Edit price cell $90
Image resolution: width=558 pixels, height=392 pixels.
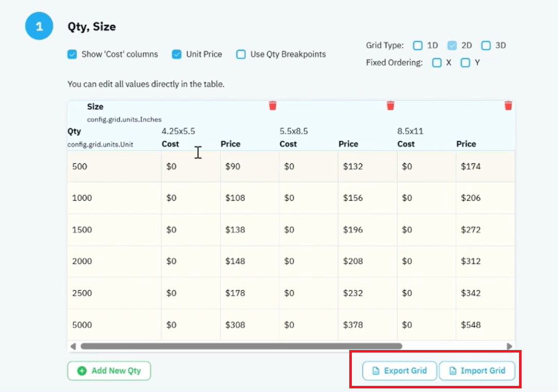tap(250, 167)
